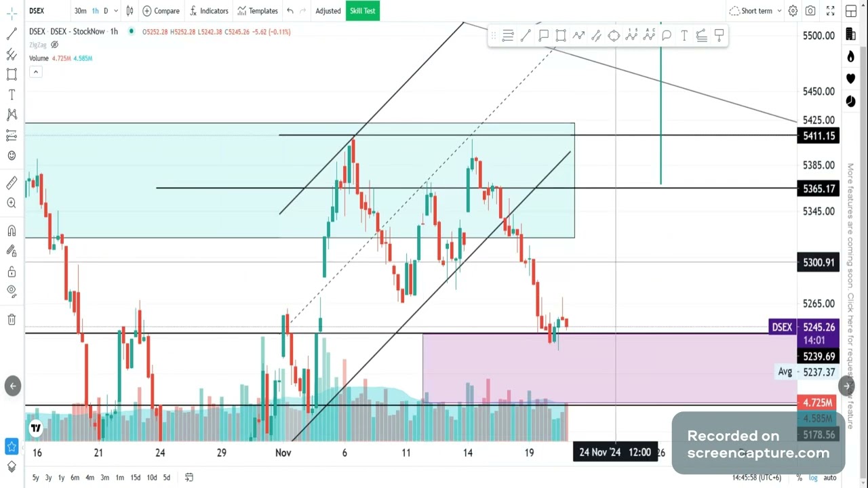Click the trash icon to remove drawings
This screenshot has height=488, width=868.
[x=12, y=319]
